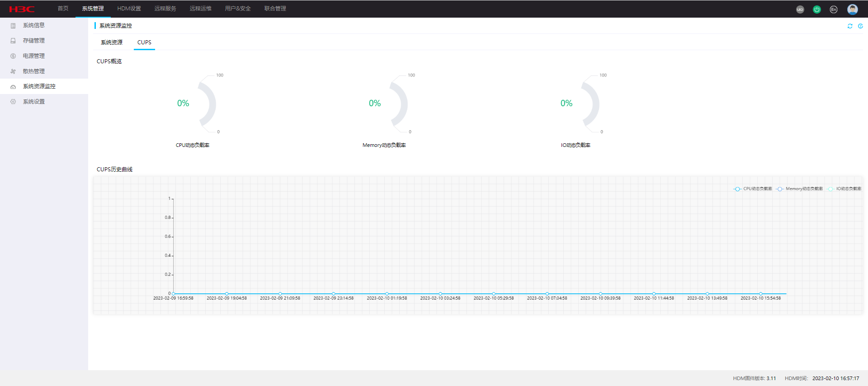Select chart point at 2023-02-09 23:14:58
The image size is (868, 386).
click(334, 294)
